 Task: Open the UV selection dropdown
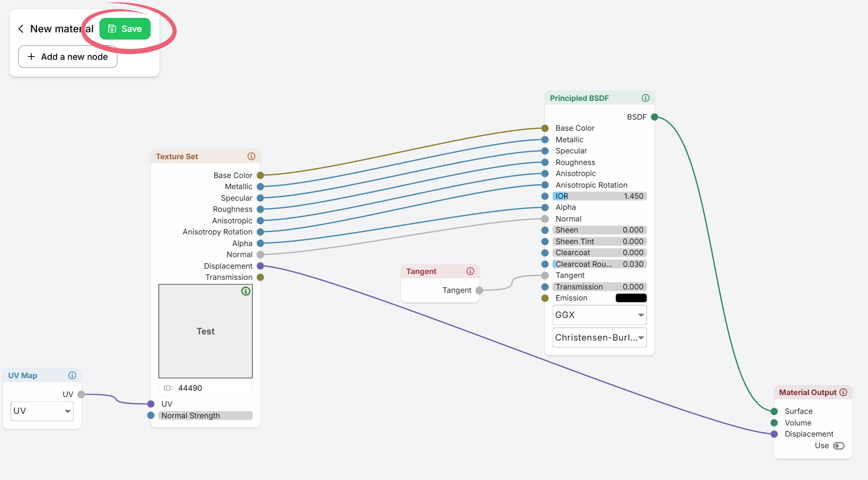(42, 411)
